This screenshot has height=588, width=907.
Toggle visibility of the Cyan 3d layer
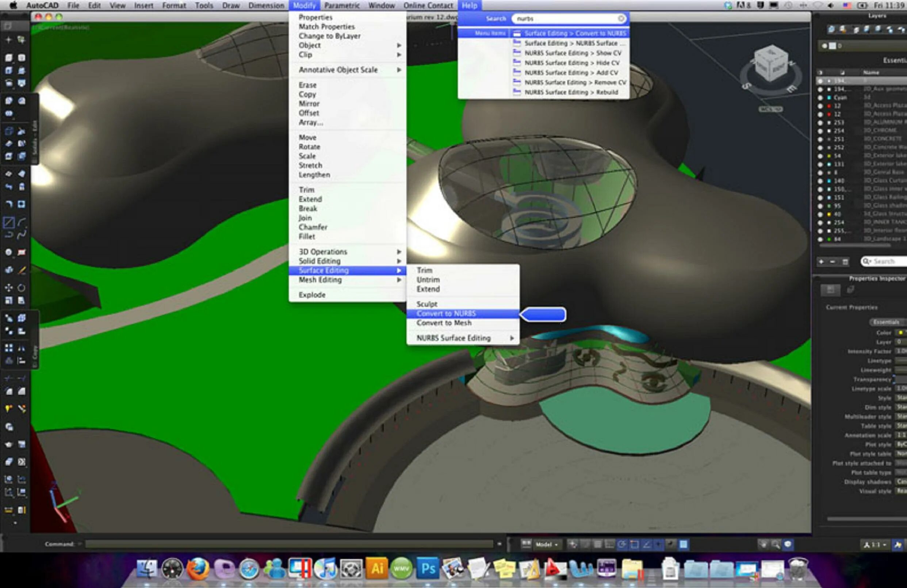820,98
